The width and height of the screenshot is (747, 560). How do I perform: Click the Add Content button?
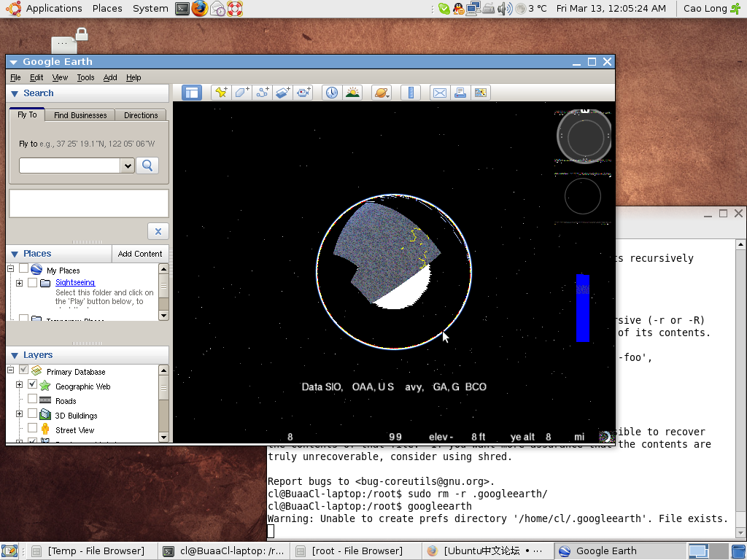click(x=140, y=254)
